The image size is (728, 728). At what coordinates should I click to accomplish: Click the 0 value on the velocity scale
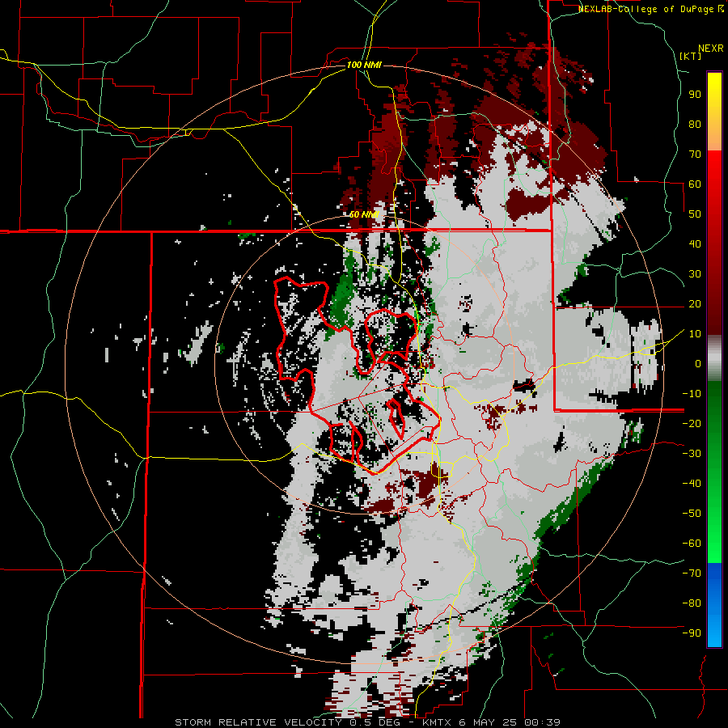(698, 363)
